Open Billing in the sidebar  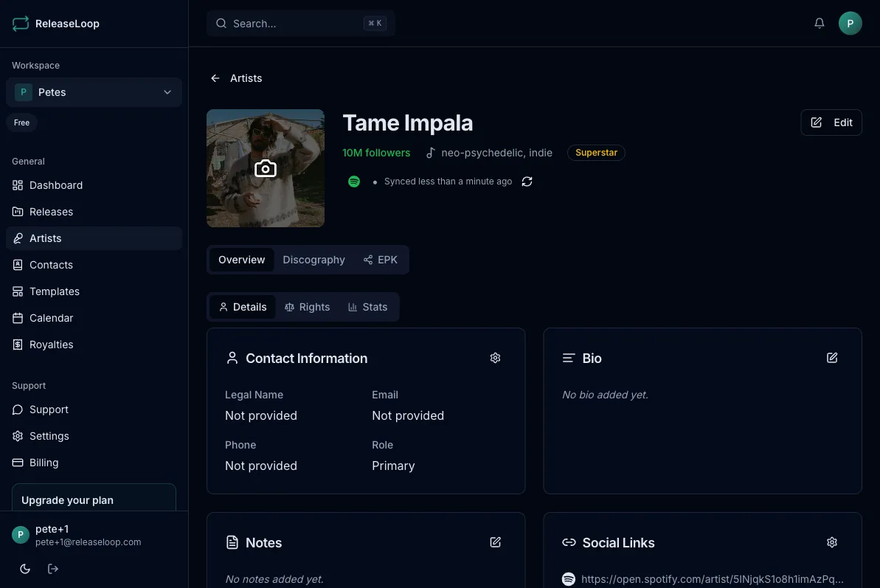(x=94, y=463)
